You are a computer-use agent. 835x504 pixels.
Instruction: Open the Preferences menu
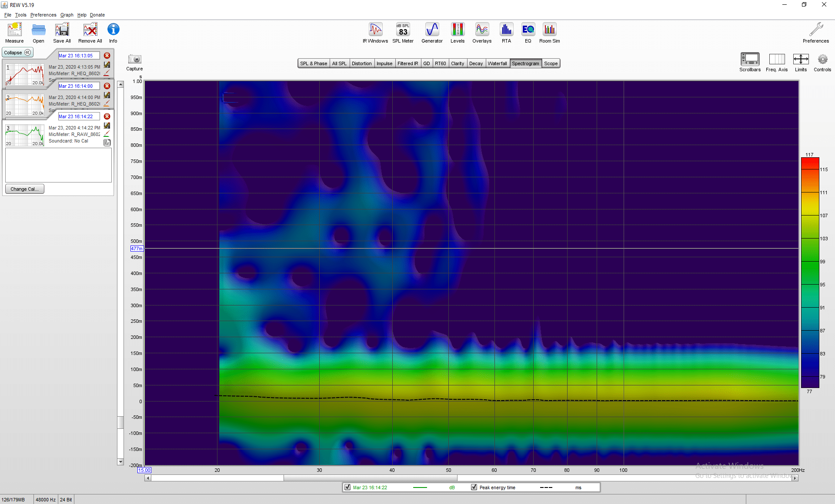[x=43, y=15]
